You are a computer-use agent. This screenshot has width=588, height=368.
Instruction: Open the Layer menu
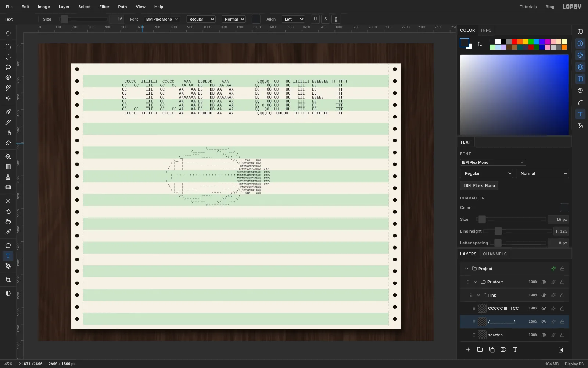coord(64,7)
